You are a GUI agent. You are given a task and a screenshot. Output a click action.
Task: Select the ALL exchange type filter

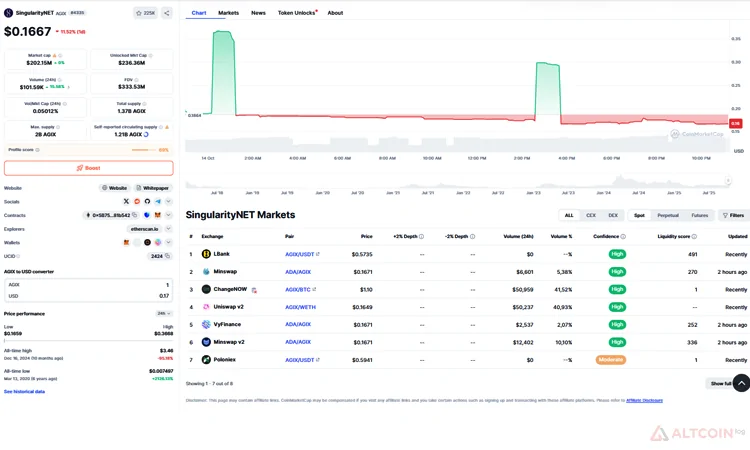(x=569, y=215)
